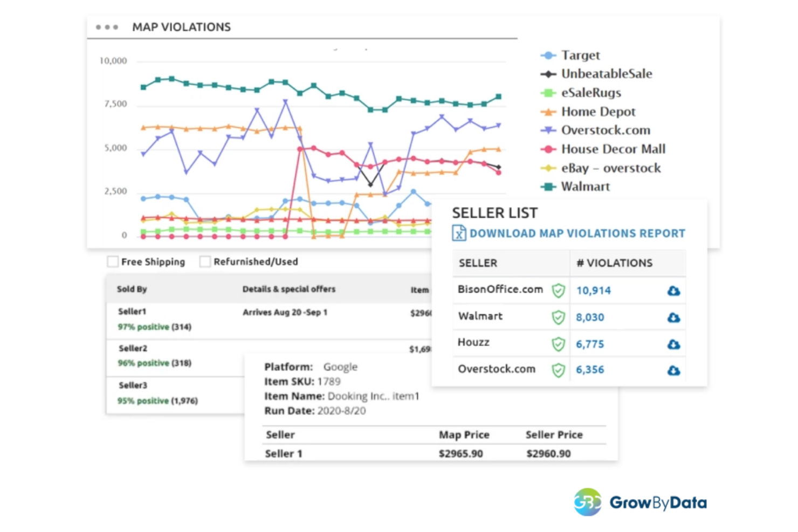This screenshot has width=798, height=532.
Task: Click the # VIOLATIONS column header
Action: pyautogui.click(x=614, y=263)
